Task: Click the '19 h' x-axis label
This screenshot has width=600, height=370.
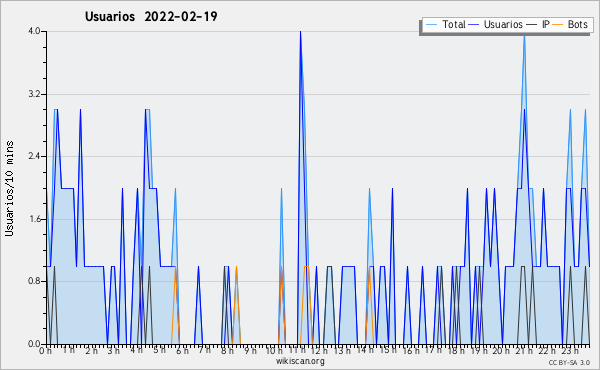Action: tap(479, 350)
